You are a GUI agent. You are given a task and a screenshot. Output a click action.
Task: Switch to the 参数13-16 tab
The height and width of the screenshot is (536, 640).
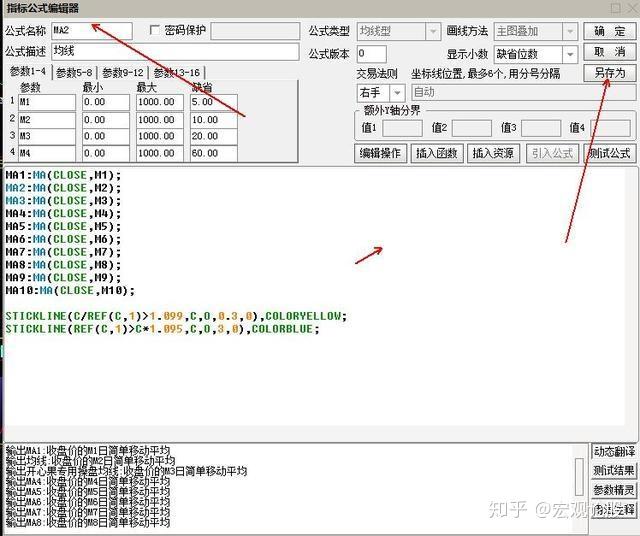pos(177,73)
